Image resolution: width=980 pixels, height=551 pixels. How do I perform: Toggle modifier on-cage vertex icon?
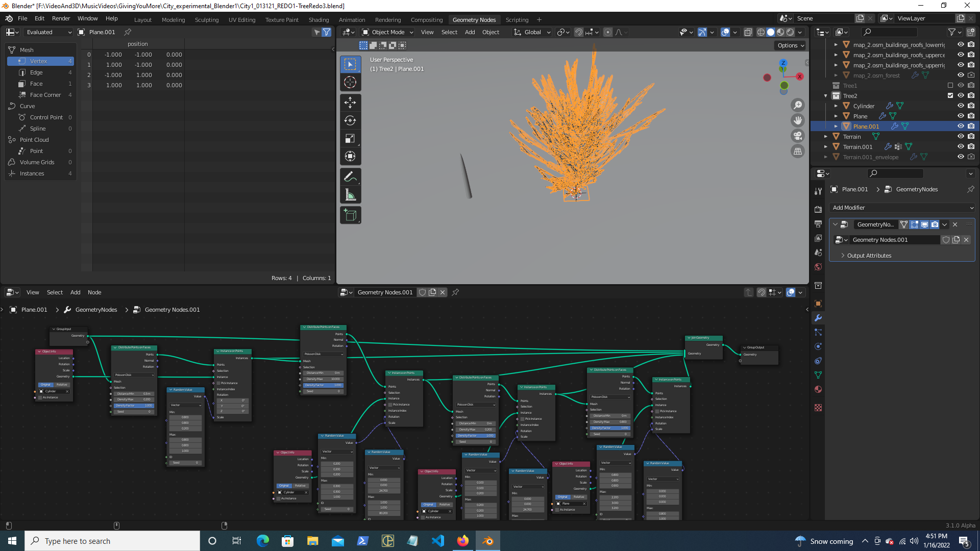(x=904, y=224)
